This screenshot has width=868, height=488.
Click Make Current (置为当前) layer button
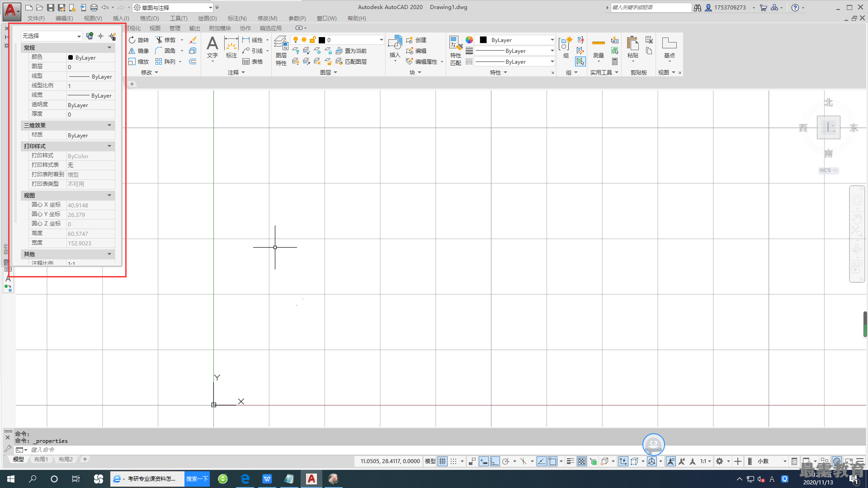[351, 51]
